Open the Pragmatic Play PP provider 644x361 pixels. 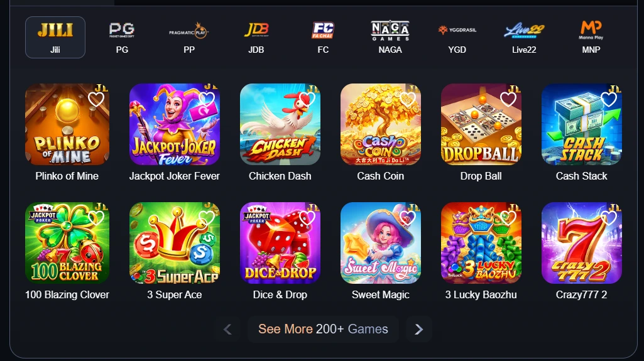tap(189, 37)
